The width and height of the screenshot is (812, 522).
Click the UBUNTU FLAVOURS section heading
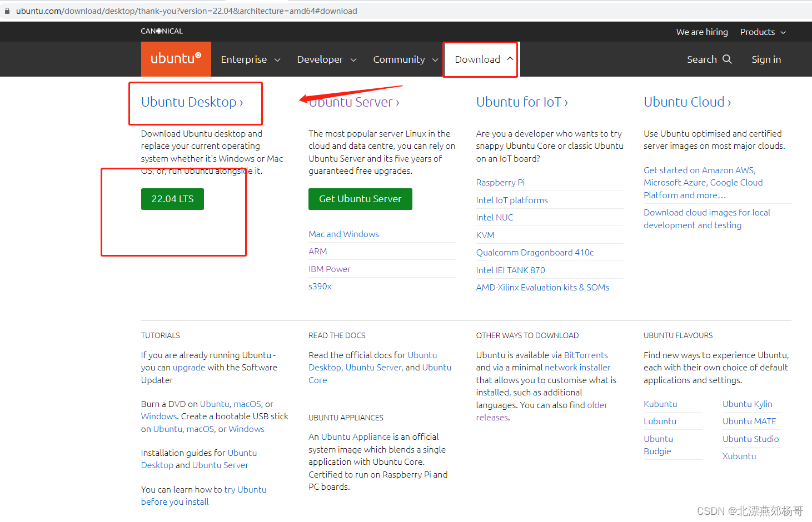click(678, 335)
